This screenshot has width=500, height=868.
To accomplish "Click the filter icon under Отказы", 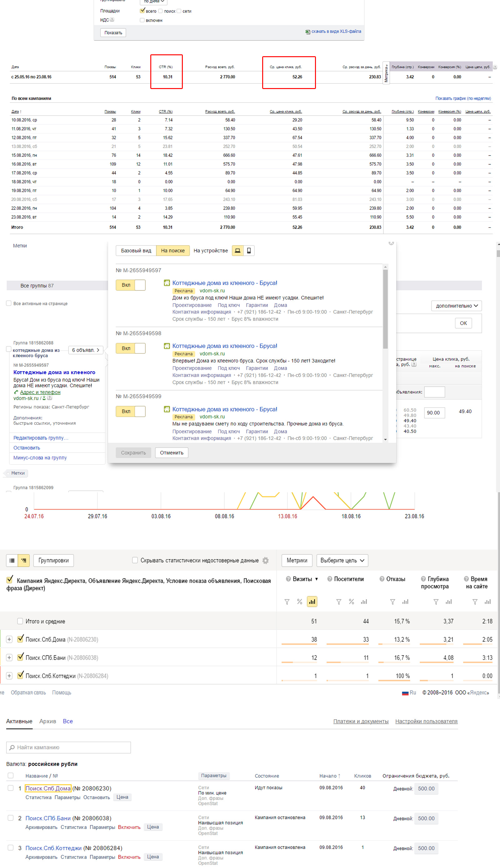I will tap(392, 602).
